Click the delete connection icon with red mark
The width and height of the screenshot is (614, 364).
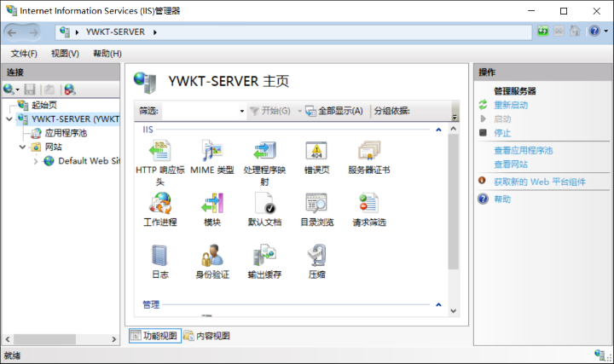[x=70, y=90]
